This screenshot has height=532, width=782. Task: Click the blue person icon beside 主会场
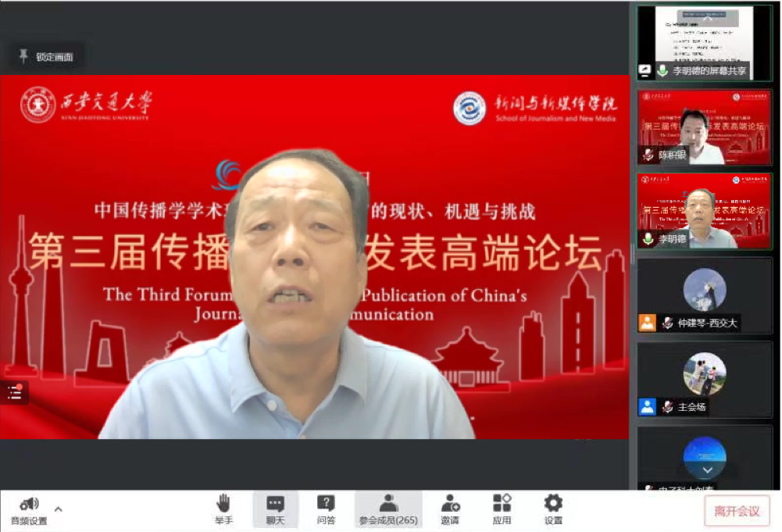coord(648,407)
